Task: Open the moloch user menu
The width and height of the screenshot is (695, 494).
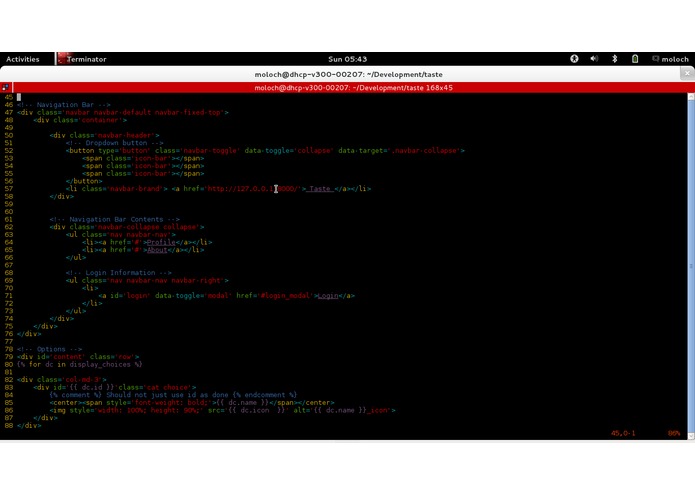Action: point(675,59)
